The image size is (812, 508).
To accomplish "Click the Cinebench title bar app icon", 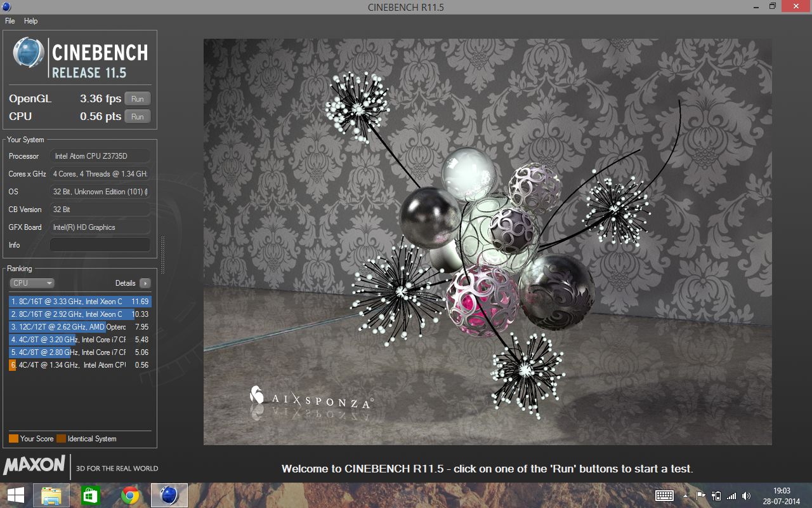I will tap(6, 6).
